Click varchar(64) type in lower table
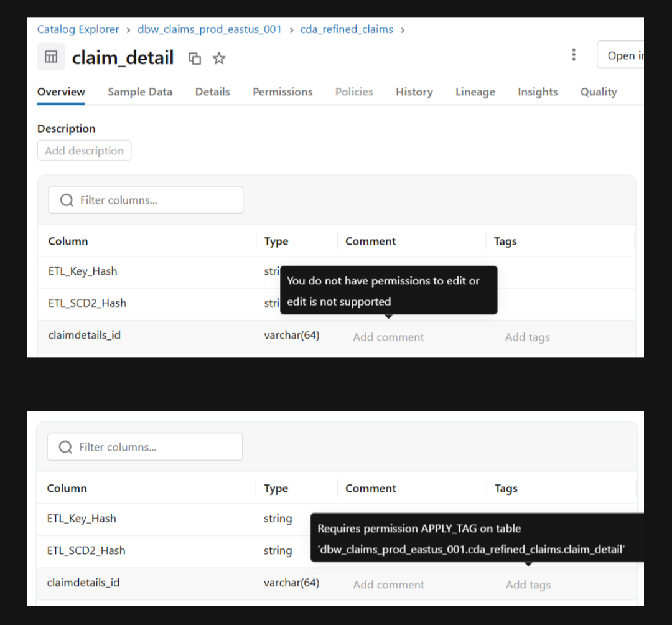 [291, 583]
